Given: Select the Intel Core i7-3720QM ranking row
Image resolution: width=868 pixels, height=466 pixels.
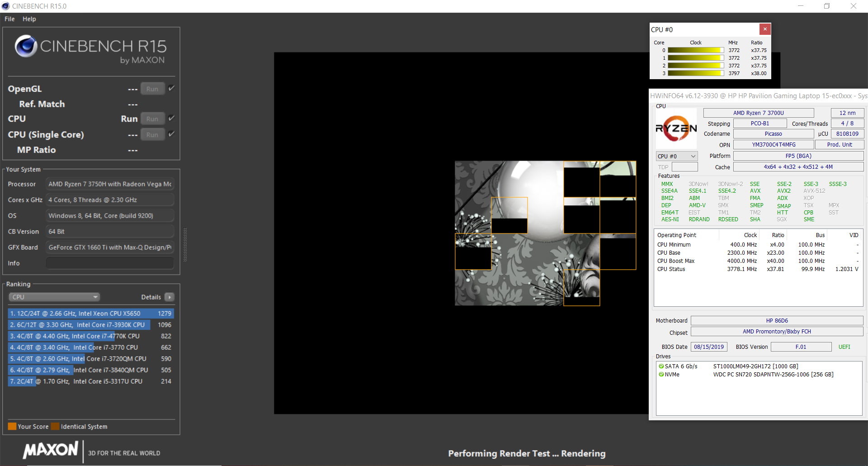Looking at the screenshot, I should tap(91, 359).
